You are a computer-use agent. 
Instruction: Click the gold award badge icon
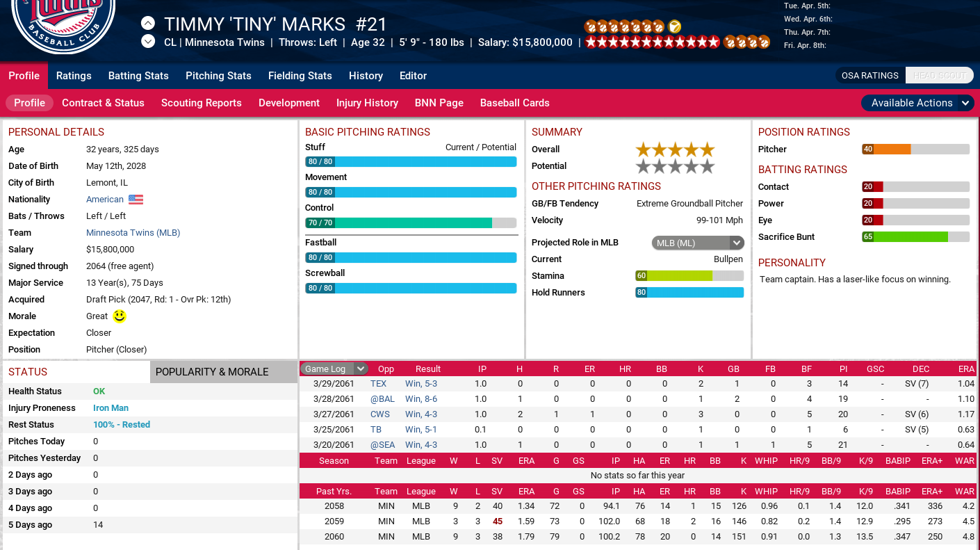pyautogui.click(x=674, y=26)
